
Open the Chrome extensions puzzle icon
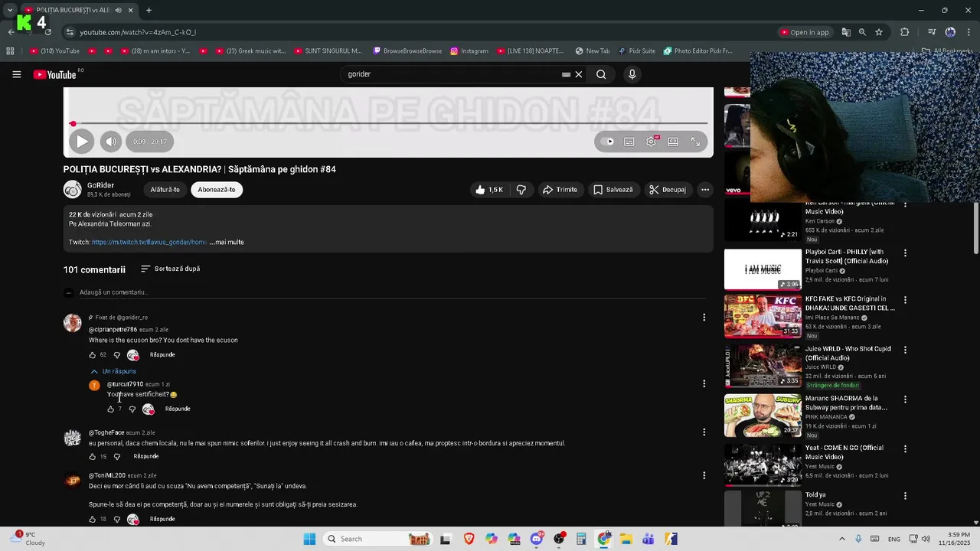pyautogui.click(x=905, y=32)
